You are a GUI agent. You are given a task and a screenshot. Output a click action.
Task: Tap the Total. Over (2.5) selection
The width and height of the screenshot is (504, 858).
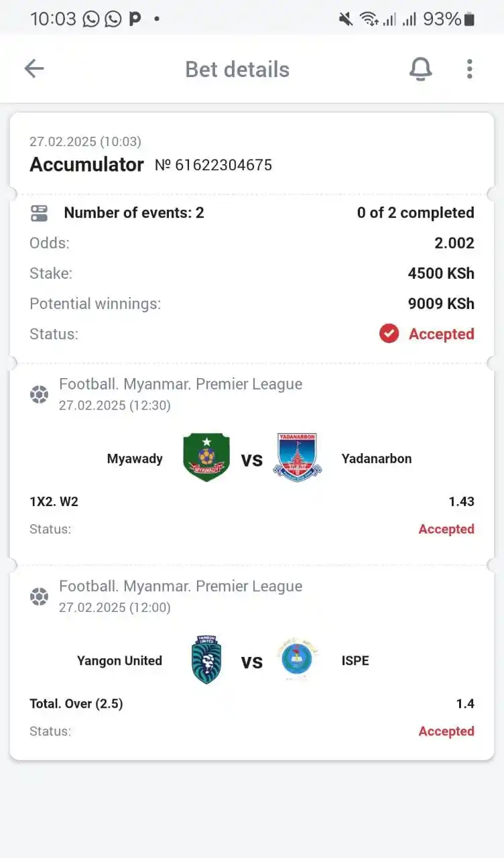(x=76, y=704)
